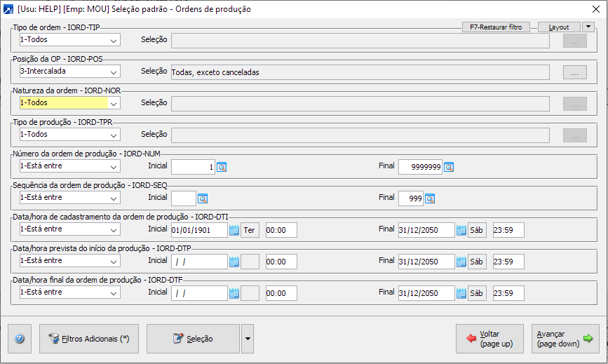This screenshot has height=364, width=608.
Task: Open calendar for IORD-DTI initial date
Action: pyautogui.click(x=234, y=230)
